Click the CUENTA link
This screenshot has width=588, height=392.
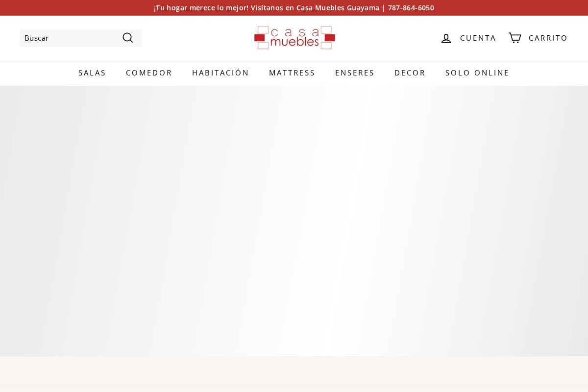[478, 38]
